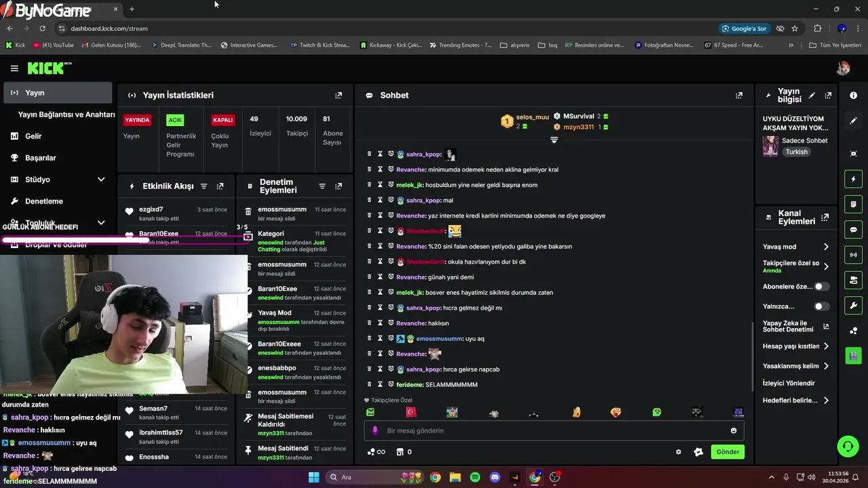The width and height of the screenshot is (868, 488).
Task: Open the Kanal Eylemleri panel in new window
Action: pyautogui.click(x=825, y=218)
